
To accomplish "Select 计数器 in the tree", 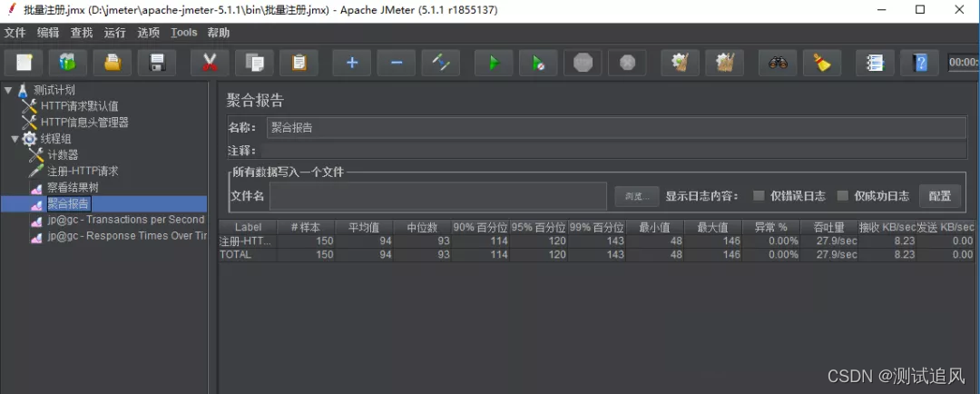I will (x=63, y=155).
